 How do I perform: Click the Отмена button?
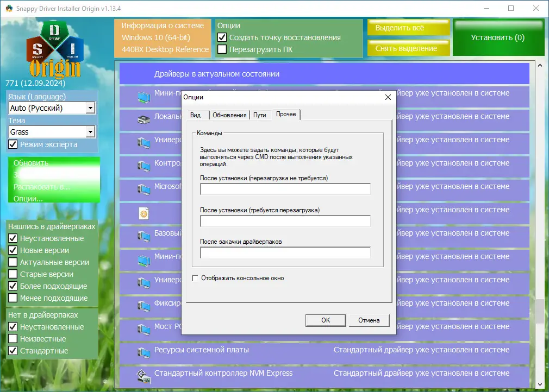(369, 320)
